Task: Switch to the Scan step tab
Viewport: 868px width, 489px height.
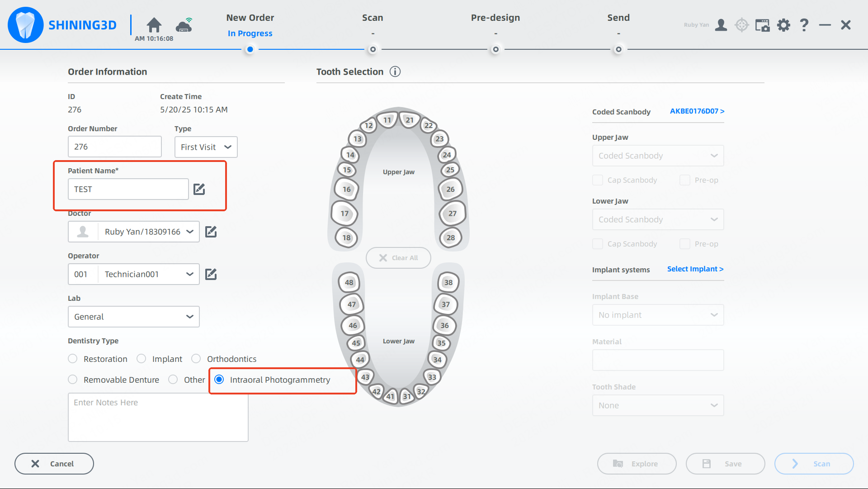Action: click(373, 18)
